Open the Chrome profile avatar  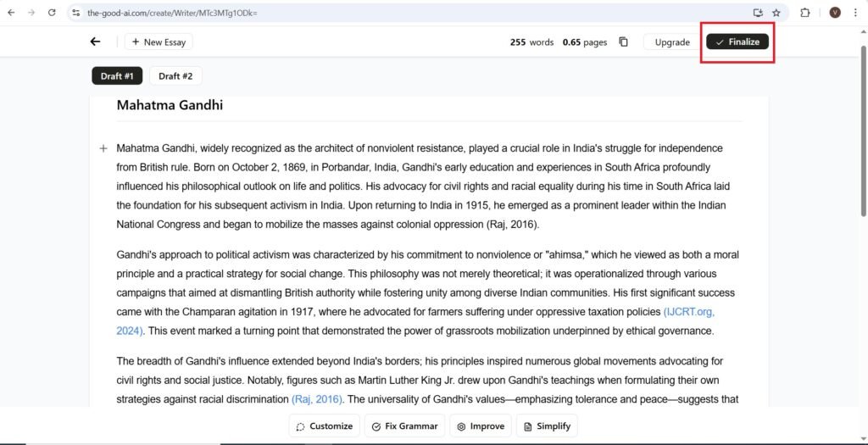(x=835, y=13)
